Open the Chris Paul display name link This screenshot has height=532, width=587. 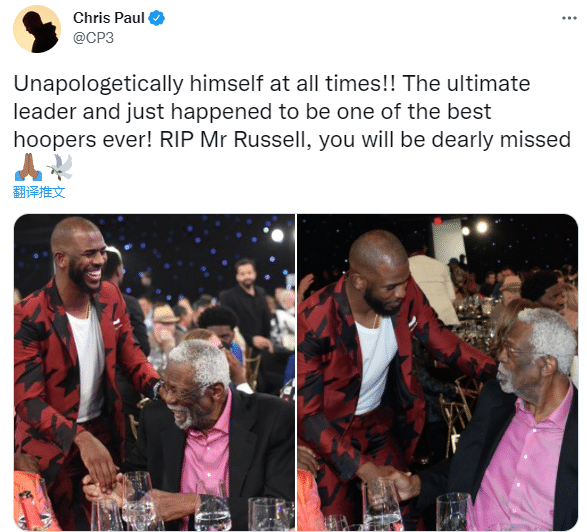coord(109,18)
